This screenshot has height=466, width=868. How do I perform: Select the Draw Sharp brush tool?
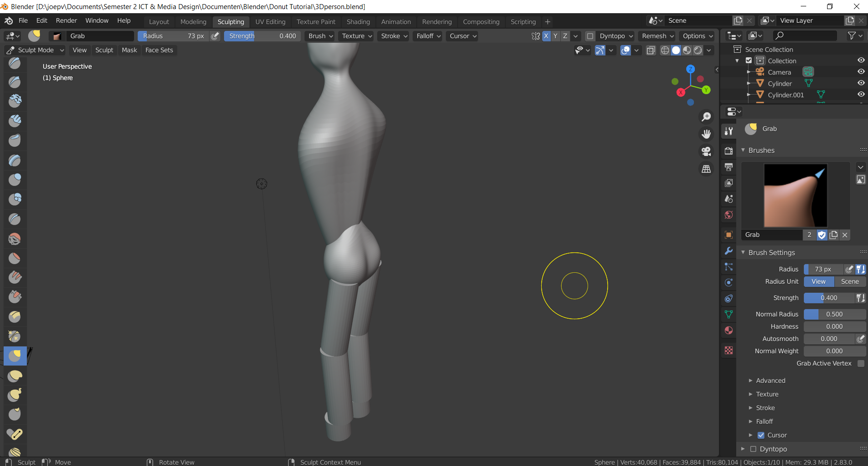click(15, 82)
